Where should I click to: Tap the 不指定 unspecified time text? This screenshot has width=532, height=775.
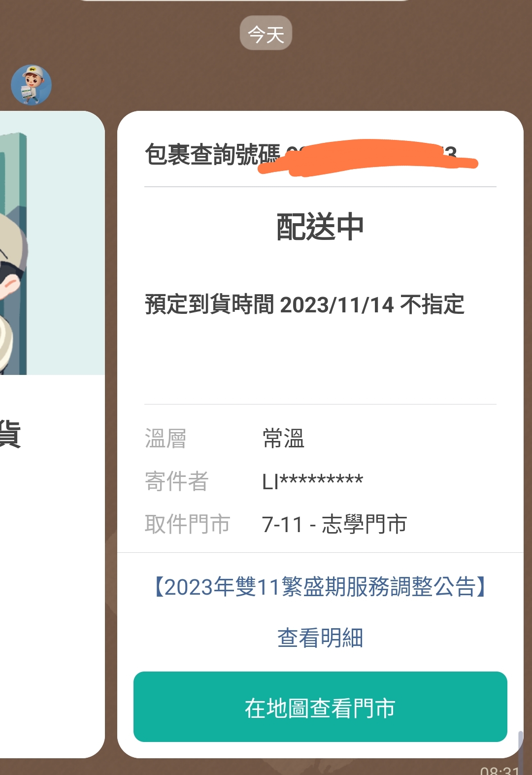[432, 304]
